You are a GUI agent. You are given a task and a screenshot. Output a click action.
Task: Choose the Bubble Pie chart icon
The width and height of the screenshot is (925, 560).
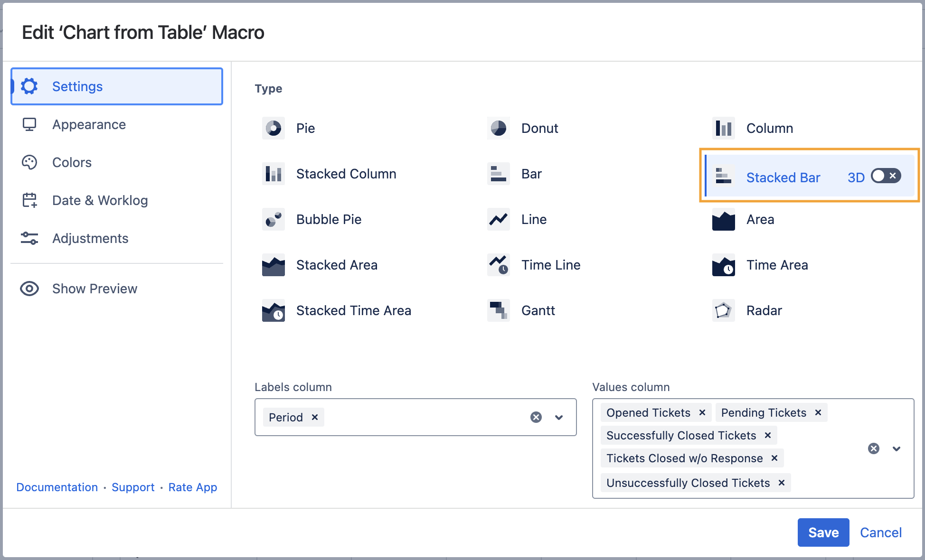tap(274, 219)
